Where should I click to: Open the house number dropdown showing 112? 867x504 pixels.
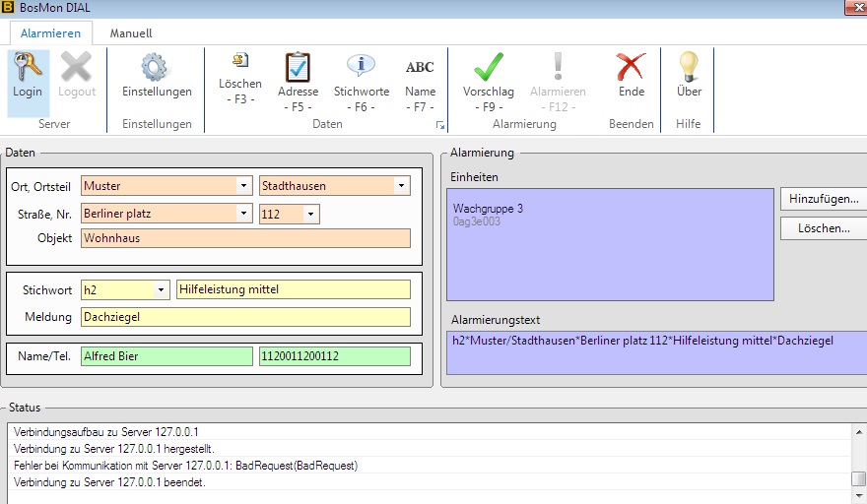pos(310,214)
